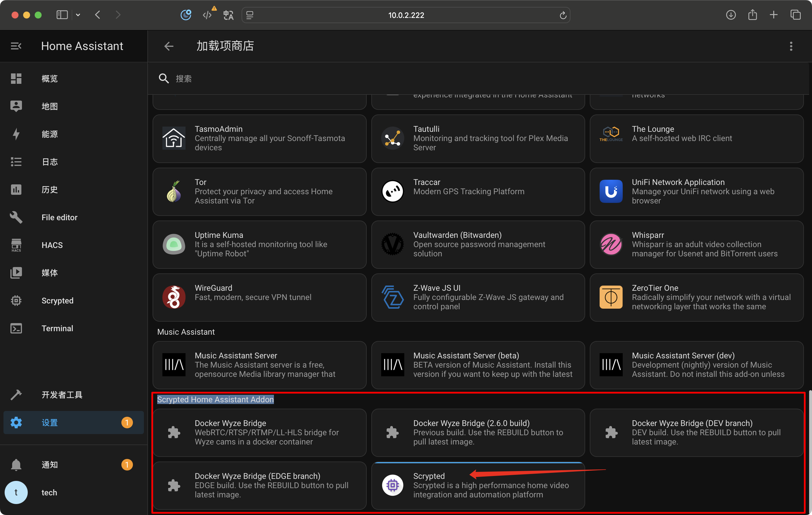The image size is (812, 515).
Task: Open the Scrypted add-on card
Action: tap(478, 485)
